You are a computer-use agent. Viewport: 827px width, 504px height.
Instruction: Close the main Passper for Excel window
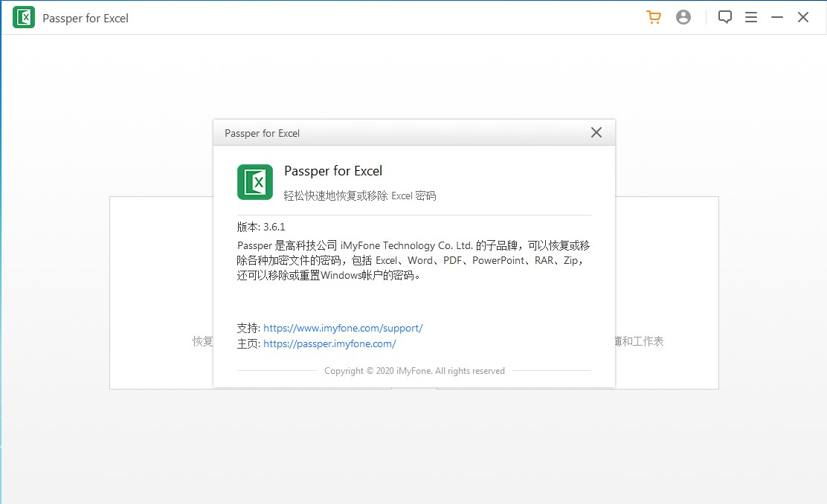(x=803, y=17)
